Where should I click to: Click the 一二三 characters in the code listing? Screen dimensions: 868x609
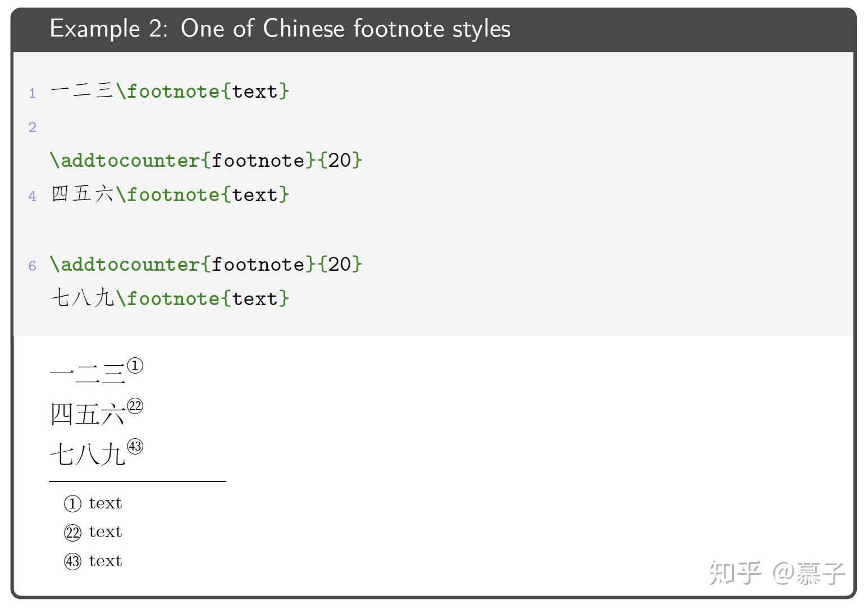point(82,91)
